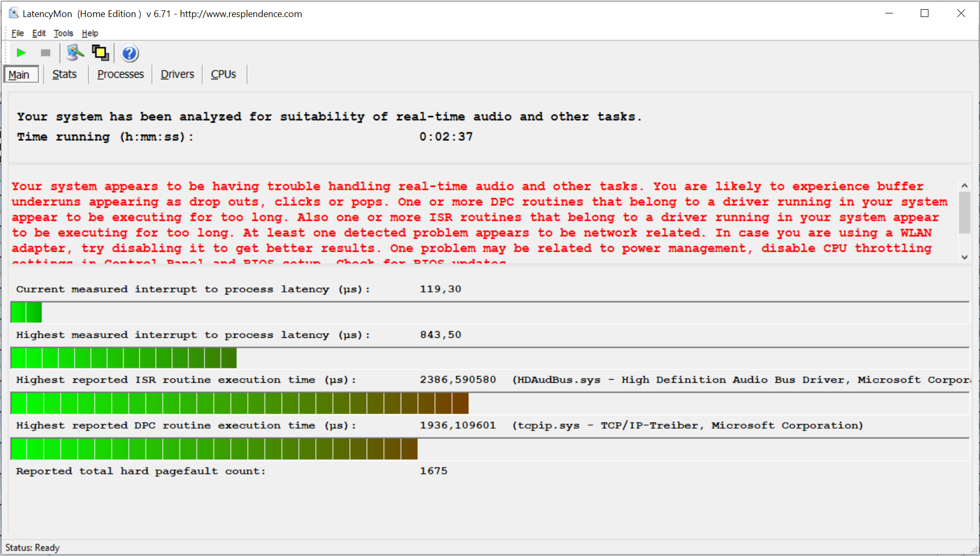The width and height of the screenshot is (980, 556).
Task: Click the highest ISR routine execution time bar
Action: tap(490, 403)
